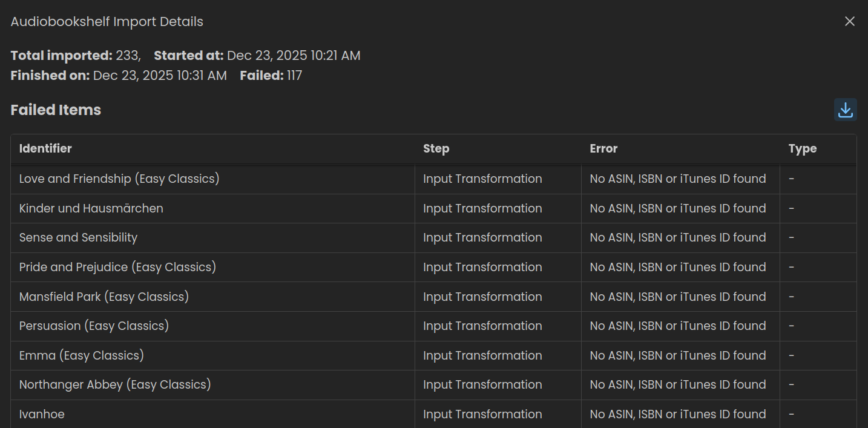Click the Type column header
The height and width of the screenshot is (428, 868).
(x=802, y=149)
